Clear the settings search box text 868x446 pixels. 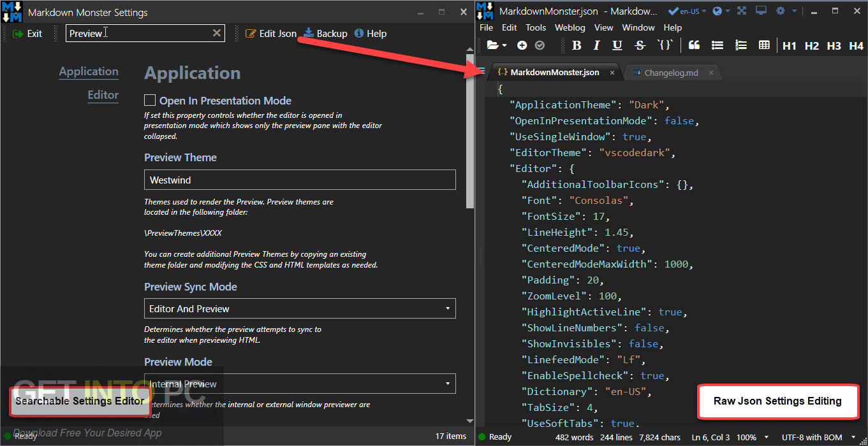pyautogui.click(x=217, y=33)
